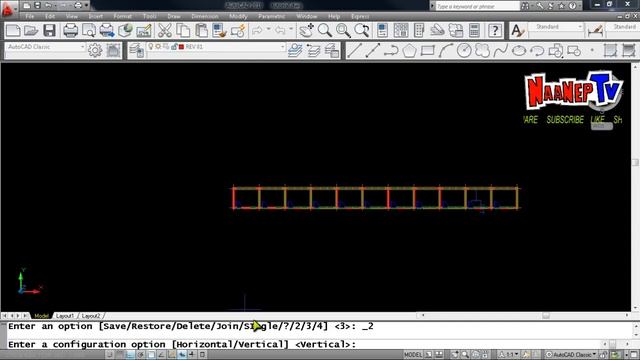
Task: Select the Hatch tool icon
Action: tap(610, 51)
